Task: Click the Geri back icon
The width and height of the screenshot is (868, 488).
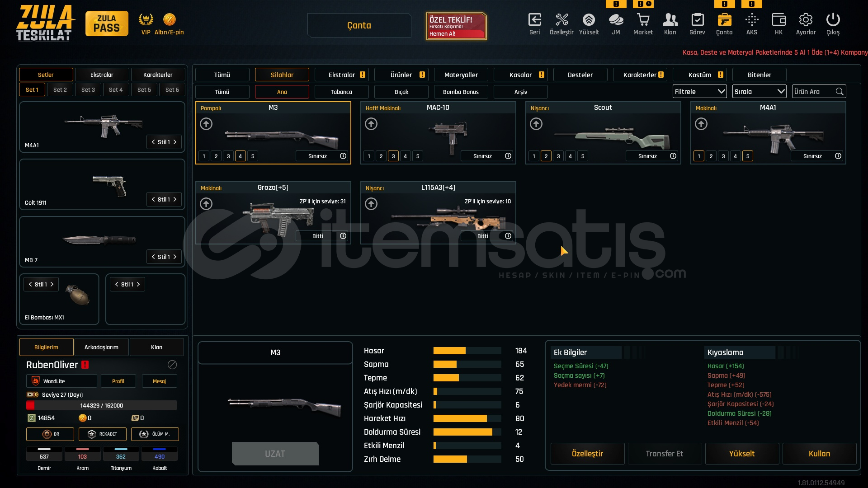Action: coord(534,20)
